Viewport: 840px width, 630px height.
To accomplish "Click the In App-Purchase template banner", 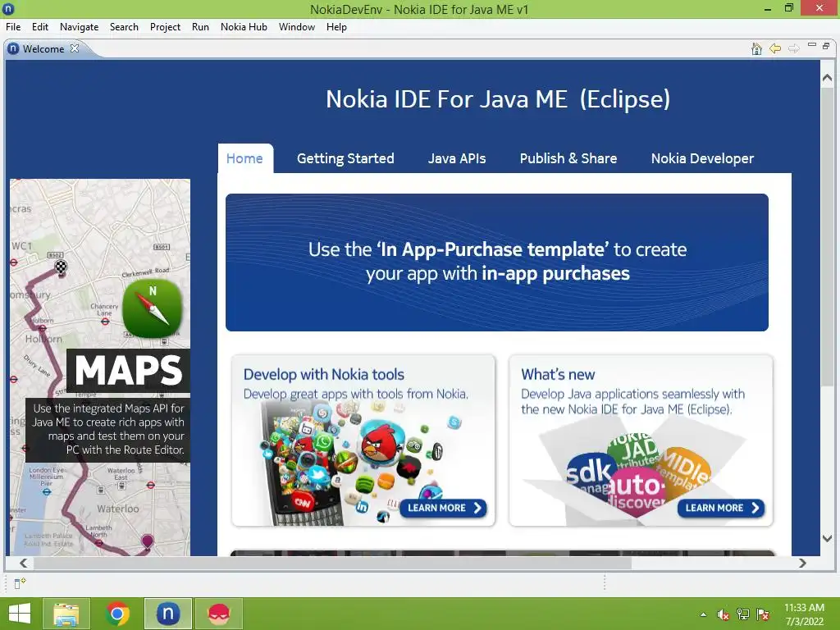I will point(497,262).
